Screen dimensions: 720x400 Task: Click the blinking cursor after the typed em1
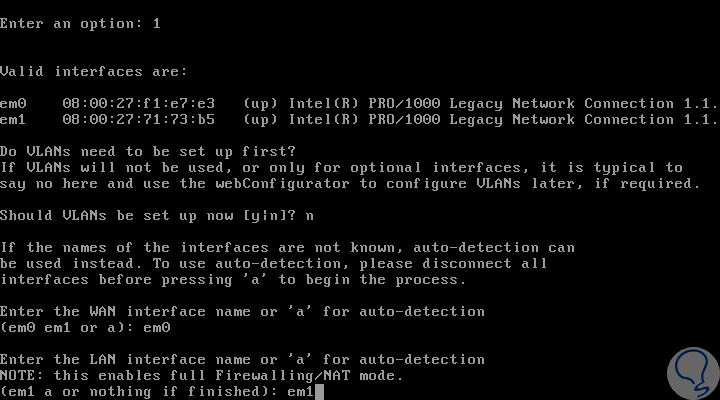tap(320, 392)
